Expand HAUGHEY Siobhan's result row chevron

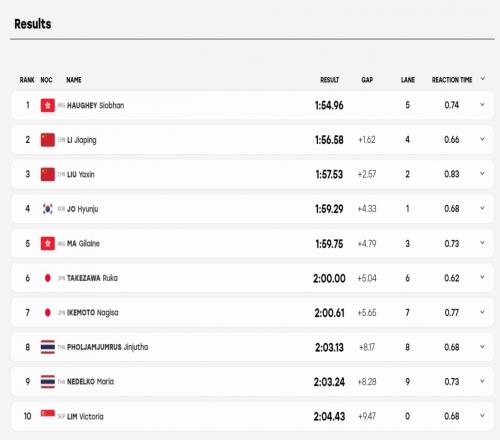[482, 105]
